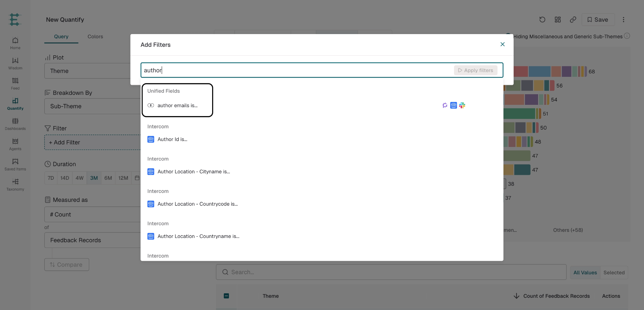Click the Save button
The image size is (644, 310).
click(598, 20)
